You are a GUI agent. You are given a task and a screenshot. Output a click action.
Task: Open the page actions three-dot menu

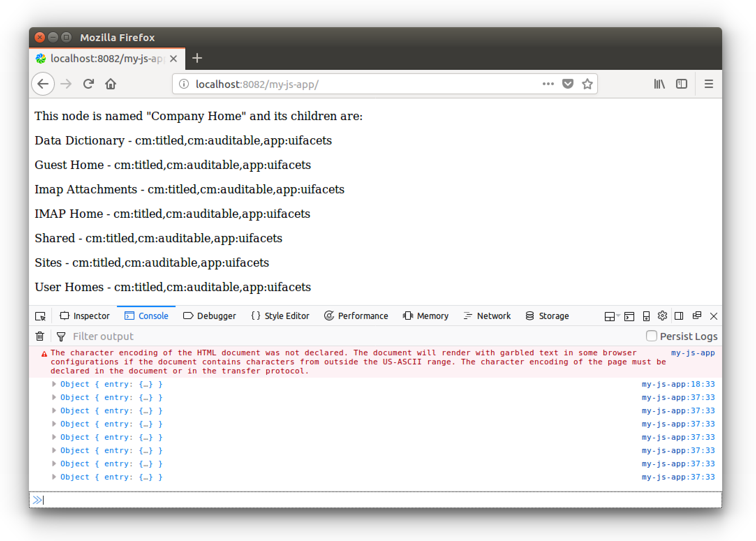click(x=548, y=84)
